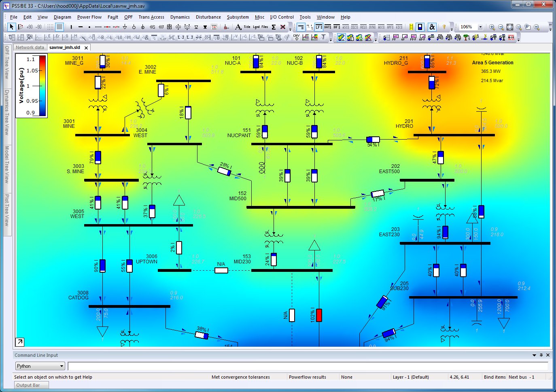556x392 pixels.
Task: Open the Trans Access menu
Action: pyautogui.click(x=151, y=17)
